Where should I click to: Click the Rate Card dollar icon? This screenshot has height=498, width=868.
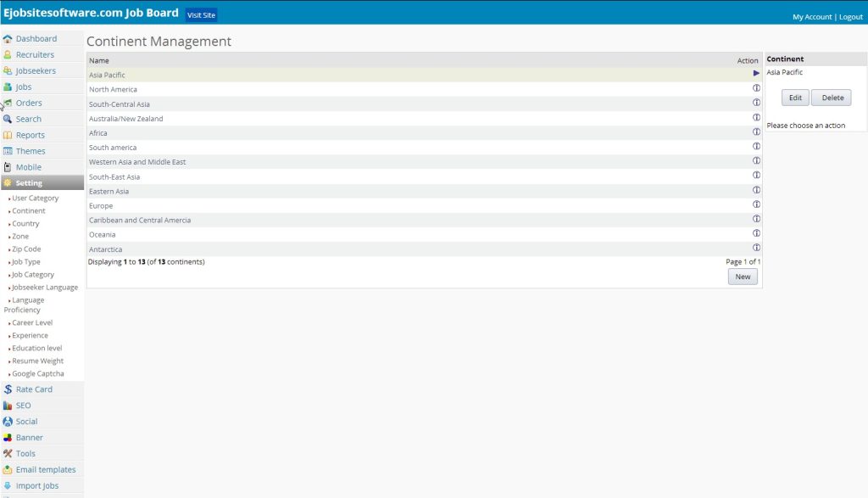click(7, 389)
